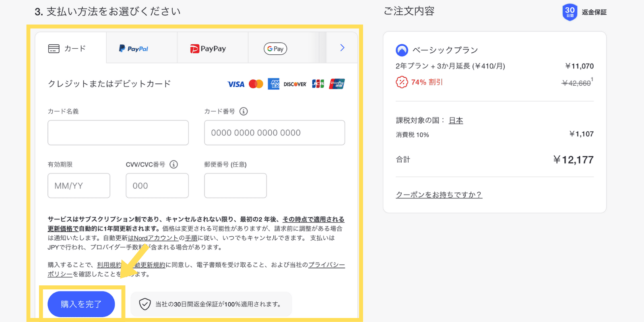Open the Nordアカウント link
This screenshot has width=644, height=322.
pos(156,238)
